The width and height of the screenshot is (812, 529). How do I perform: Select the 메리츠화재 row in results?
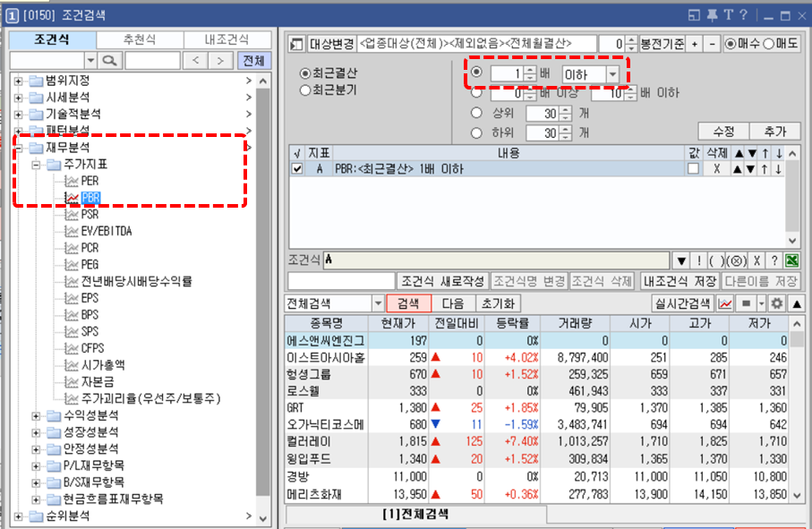pyautogui.click(x=537, y=494)
